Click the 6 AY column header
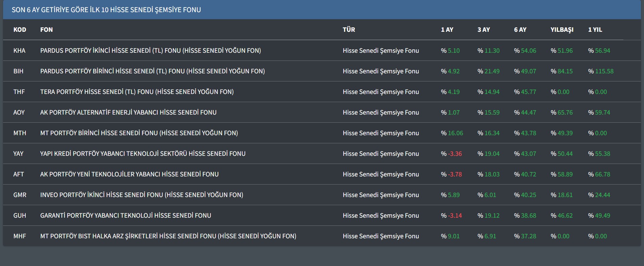The image size is (644, 266). point(520,30)
